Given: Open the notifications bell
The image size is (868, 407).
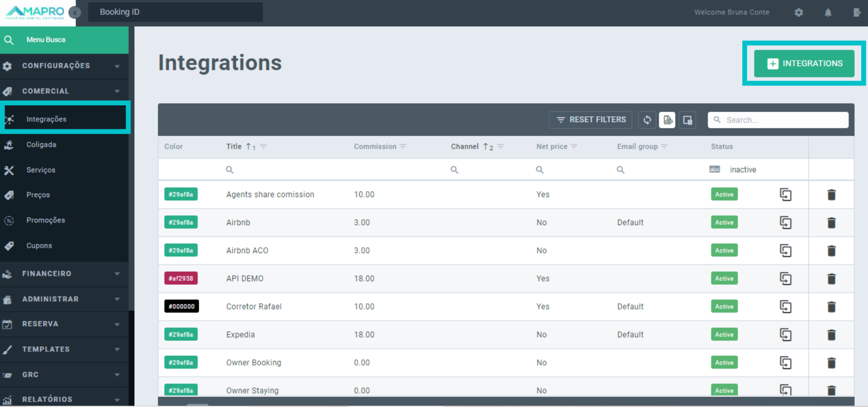Looking at the screenshot, I should coord(828,13).
